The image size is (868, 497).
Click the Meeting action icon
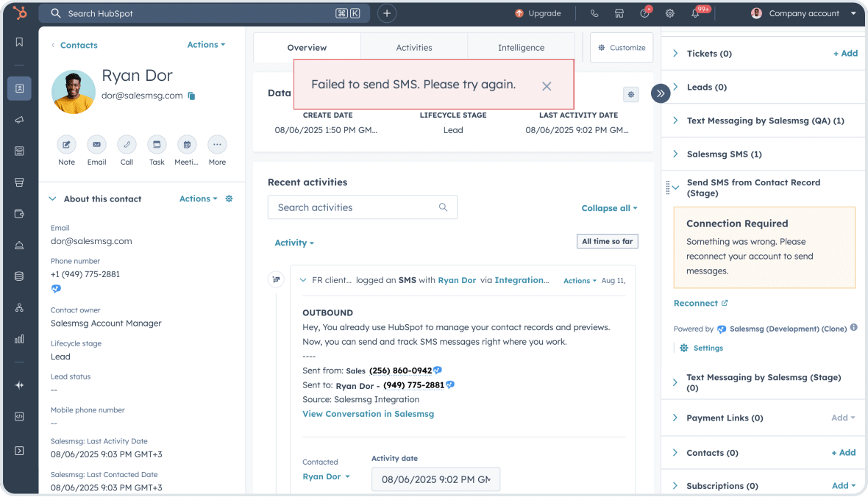(187, 144)
